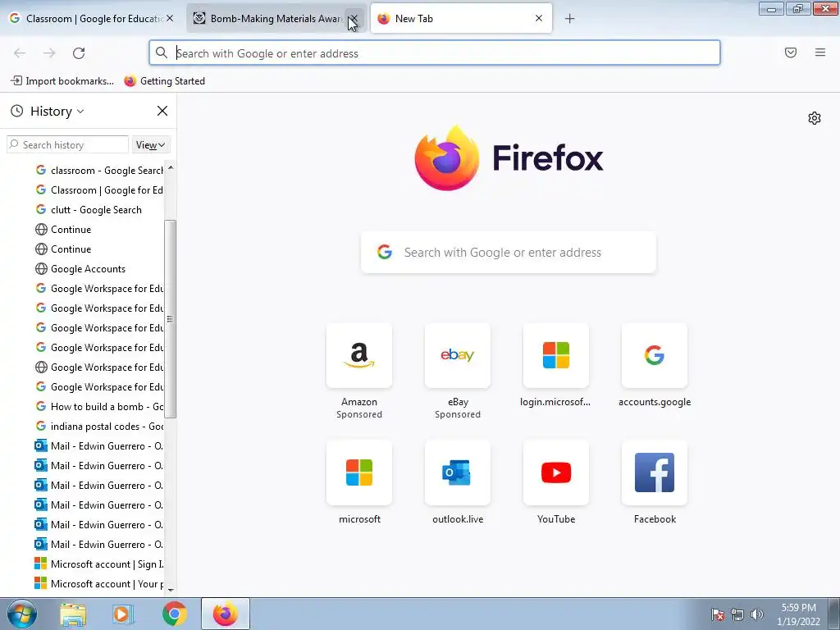Open 'indiana postal codes' history entry
840x630 pixels.
[99, 427]
